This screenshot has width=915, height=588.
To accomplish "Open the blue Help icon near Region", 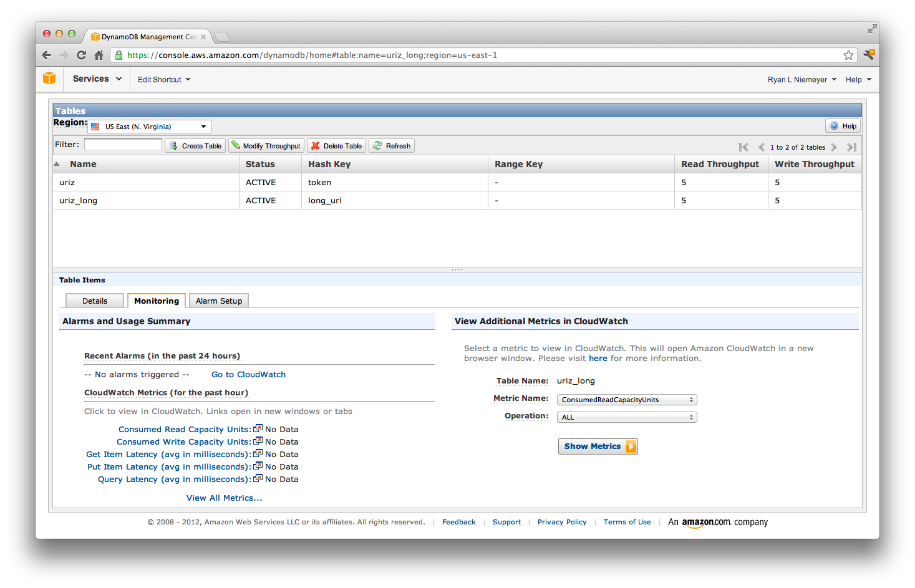I will tap(833, 125).
